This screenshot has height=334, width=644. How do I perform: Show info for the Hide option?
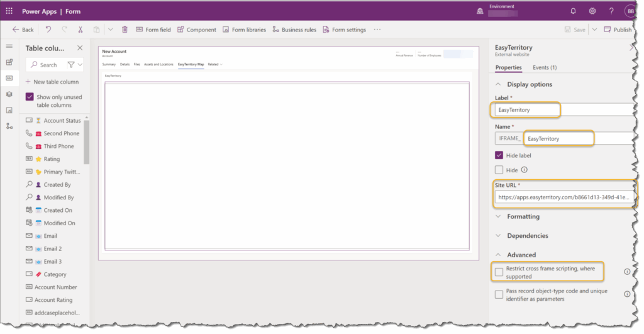[525, 170]
